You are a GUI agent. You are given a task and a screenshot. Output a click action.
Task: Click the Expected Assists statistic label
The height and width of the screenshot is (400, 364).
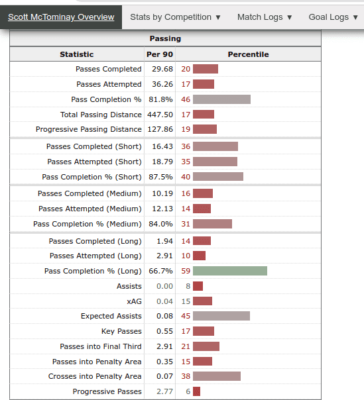[x=111, y=316]
